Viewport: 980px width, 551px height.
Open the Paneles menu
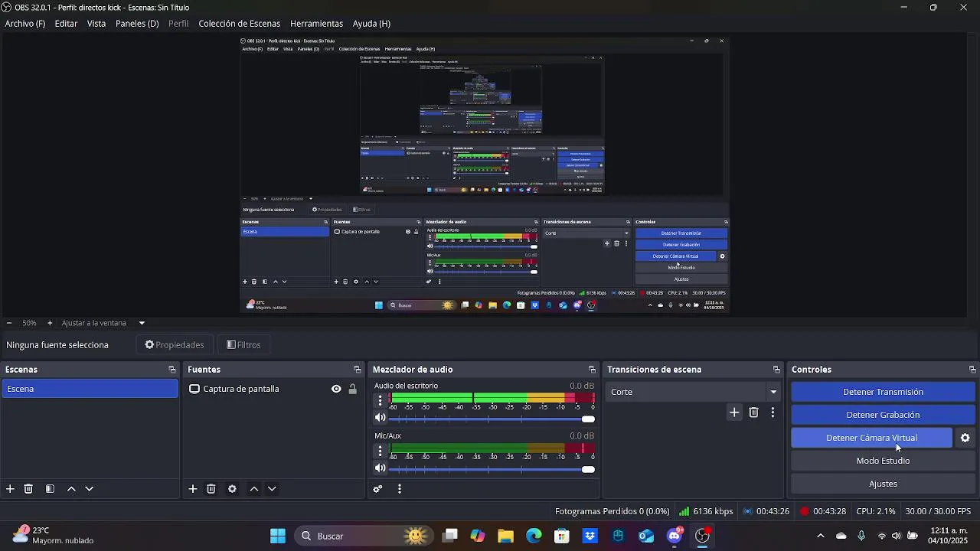[137, 24]
